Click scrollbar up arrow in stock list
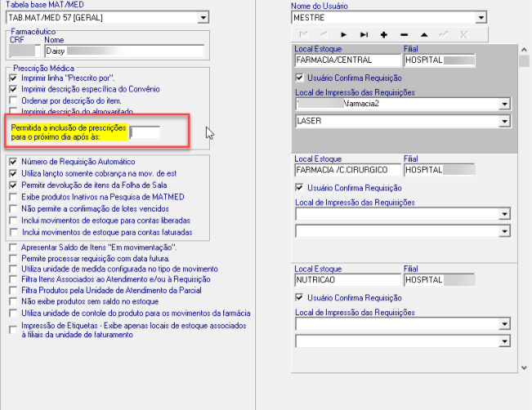Screen dimensions: 532x410 [524, 50]
